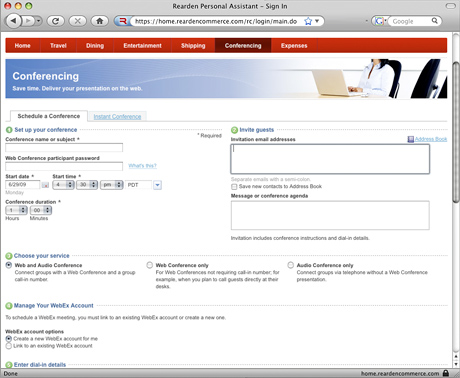The image size is (460, 378).
Task: Open the am/pm dropdown
Action: (112, 185)
